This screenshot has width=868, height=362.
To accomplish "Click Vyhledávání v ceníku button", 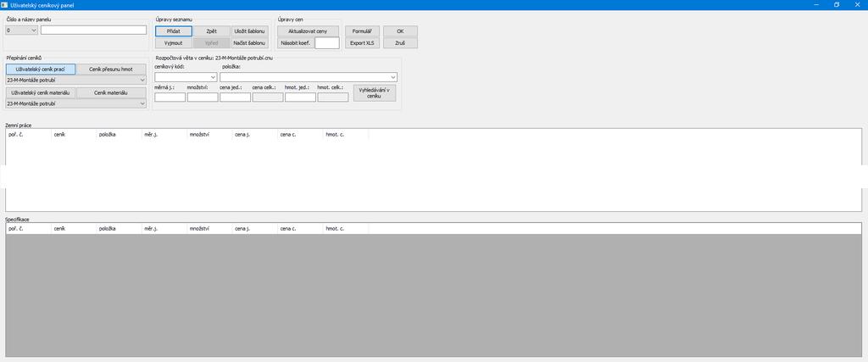I will point(375,93).
